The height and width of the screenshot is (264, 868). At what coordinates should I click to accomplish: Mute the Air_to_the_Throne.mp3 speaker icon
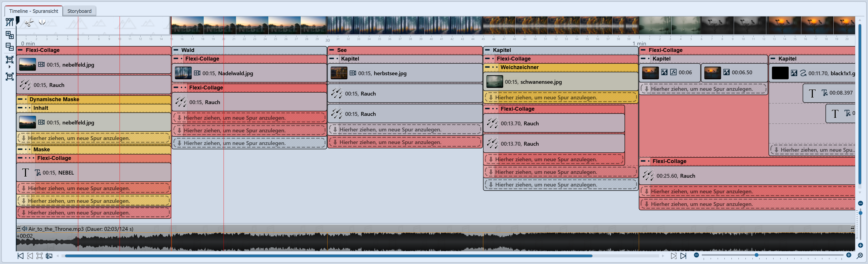24,229
